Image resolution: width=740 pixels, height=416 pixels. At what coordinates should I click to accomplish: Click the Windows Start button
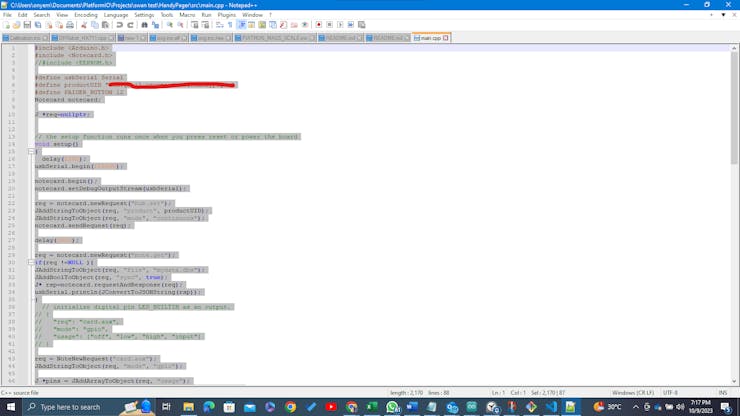click(10, 407)
